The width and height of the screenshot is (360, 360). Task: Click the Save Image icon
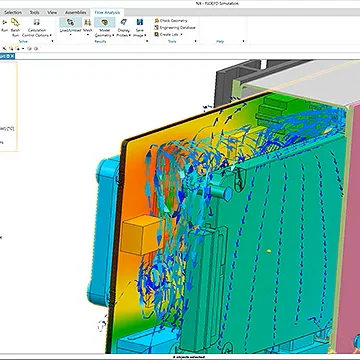click(x=140, y=22)
